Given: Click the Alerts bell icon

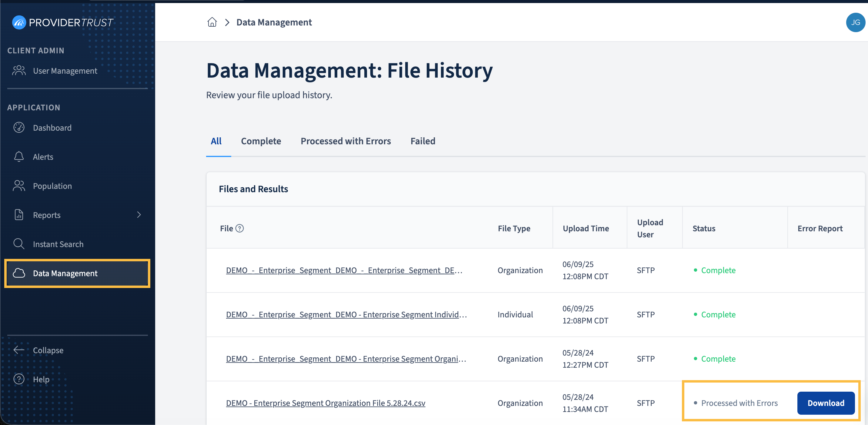Looking at the screenshot, I should pos(19,156).
